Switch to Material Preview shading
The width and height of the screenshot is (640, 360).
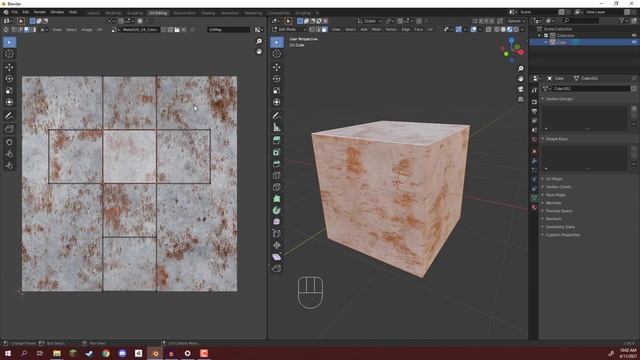(x=509, y=29)
